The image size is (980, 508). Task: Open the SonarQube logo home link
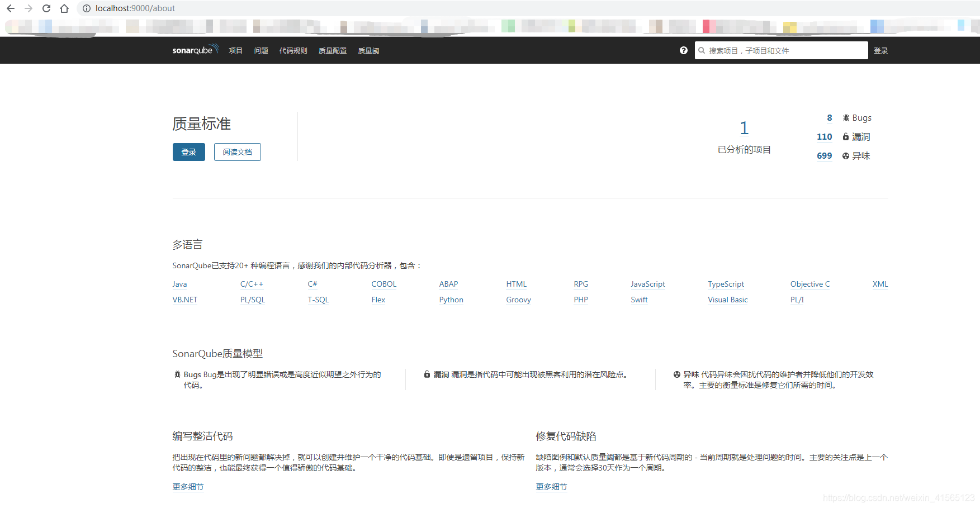195,50
